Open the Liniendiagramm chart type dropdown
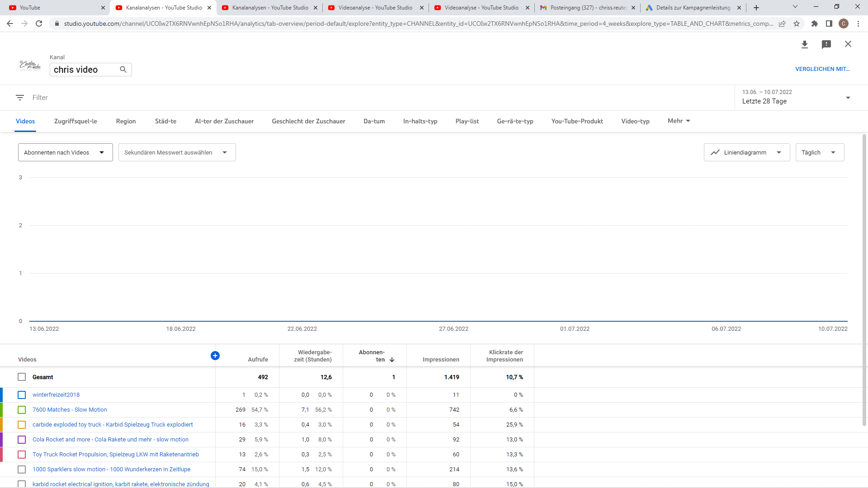This screenshot has width=868, height=488. point(746,153)
